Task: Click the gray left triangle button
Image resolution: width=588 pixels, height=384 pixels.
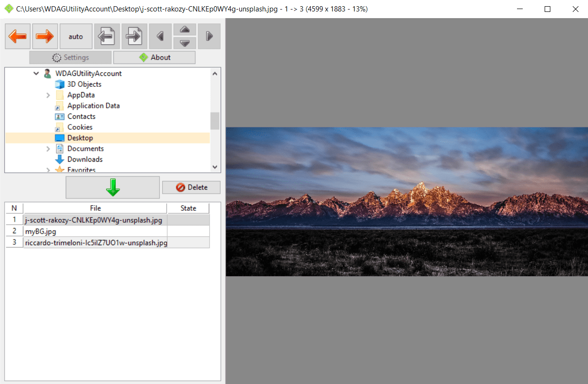Action: click(x=160, y=36)
